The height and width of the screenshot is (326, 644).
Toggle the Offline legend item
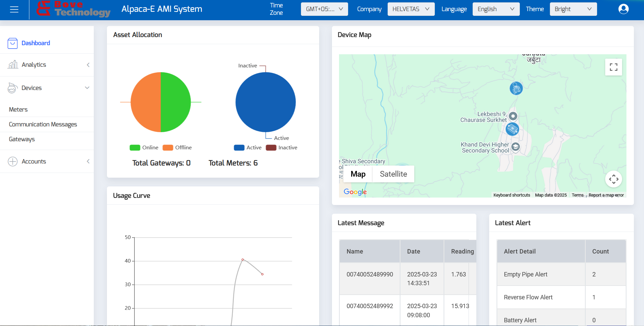177,148
